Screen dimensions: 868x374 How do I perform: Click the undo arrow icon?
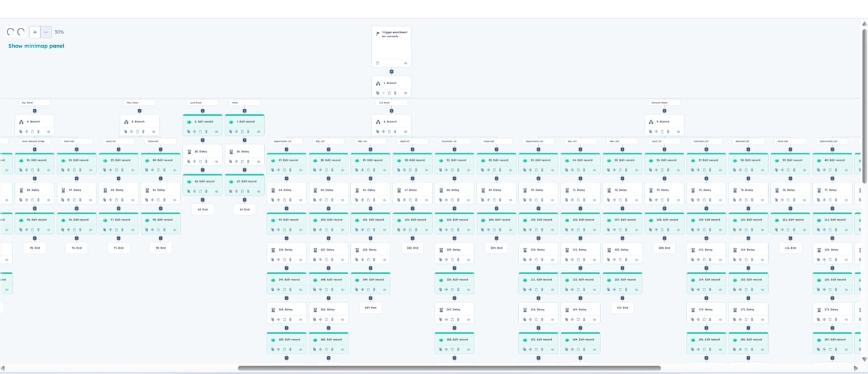[x=11, y=32]
